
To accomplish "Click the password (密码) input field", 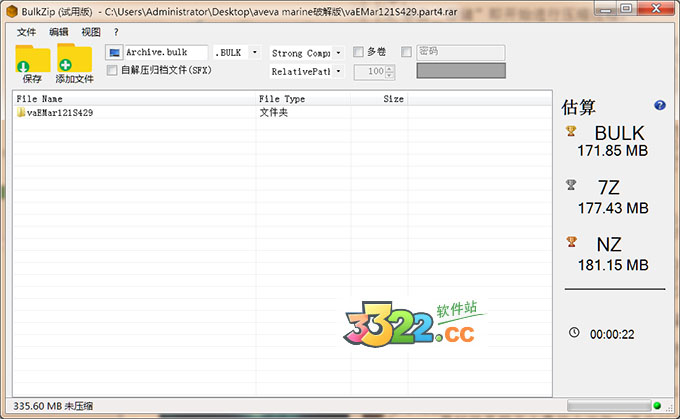I will pos(461,52).
